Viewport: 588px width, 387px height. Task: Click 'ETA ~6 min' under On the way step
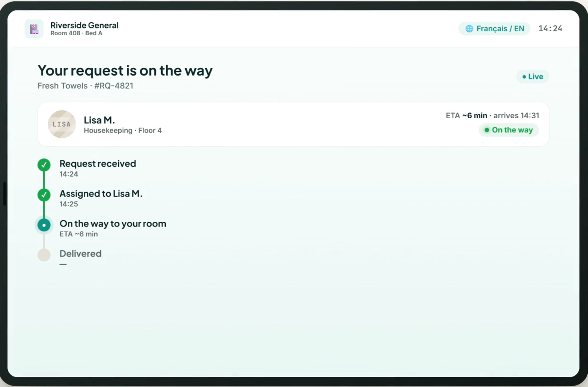click(x=79, y=234)
